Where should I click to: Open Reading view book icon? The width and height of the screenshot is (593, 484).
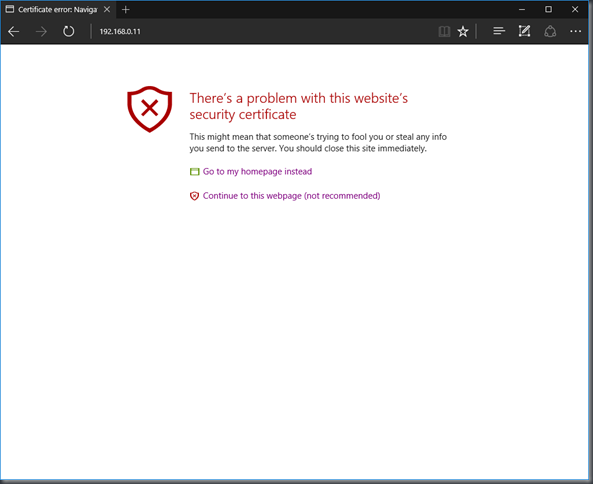[444, 31]
